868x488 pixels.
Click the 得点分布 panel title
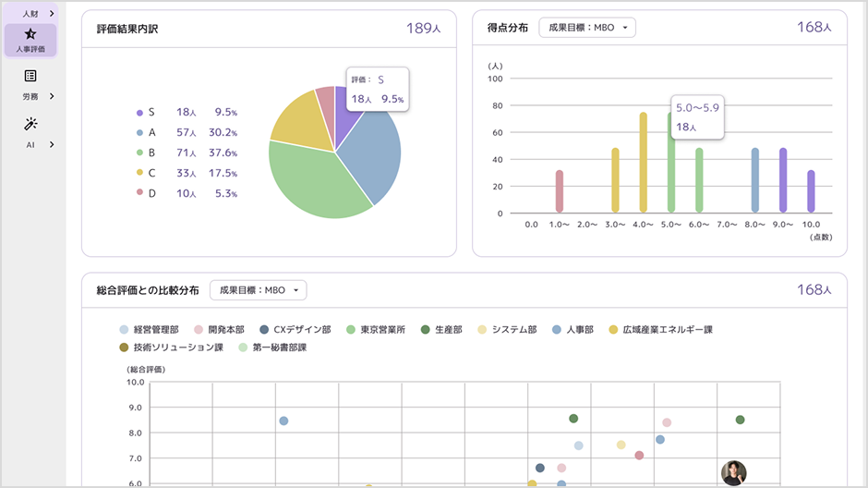click(508, 28)
